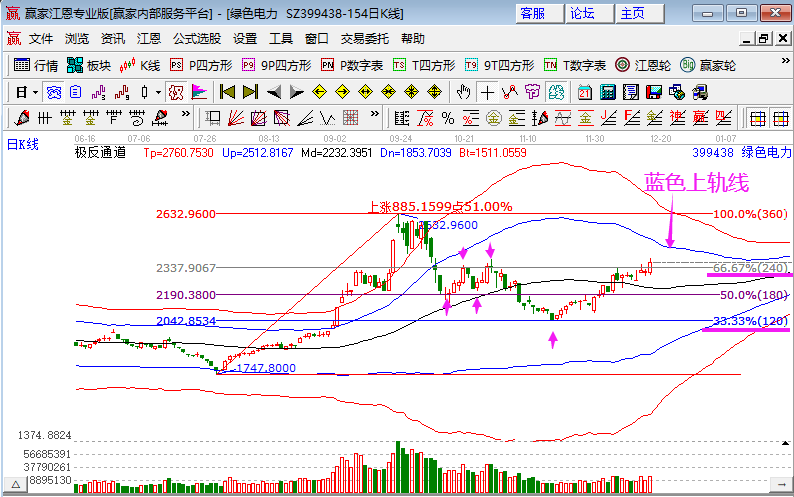Expand the main toolbar overflow chevron

[785, 61]
